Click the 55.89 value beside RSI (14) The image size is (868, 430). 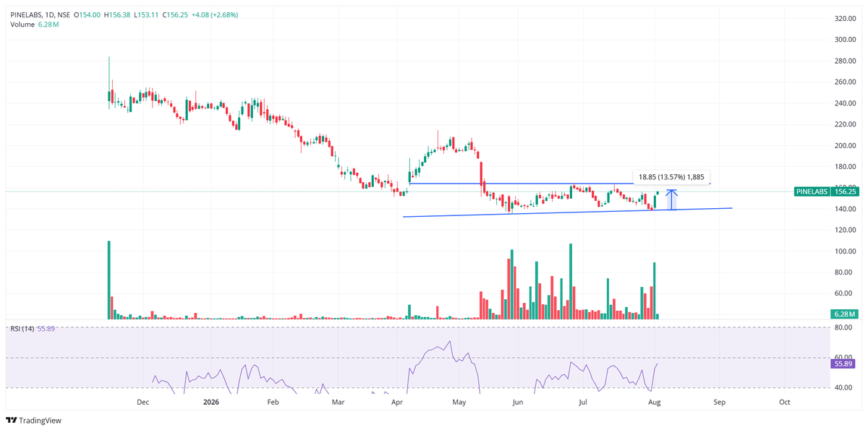pyautogui.click(x=46, y=329)
